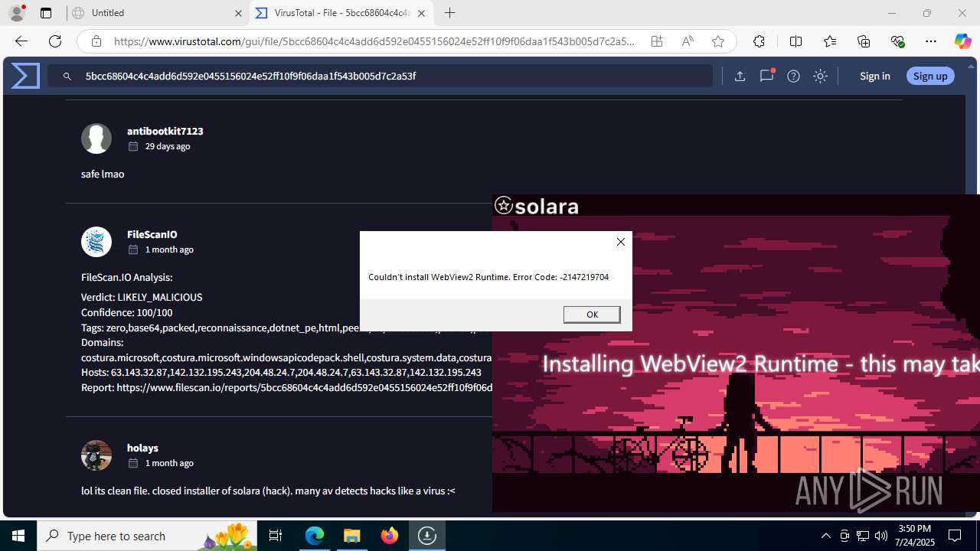Click the browser refresh icon
This screenshot has height=551, width=980.
click(x=55, y=41)
